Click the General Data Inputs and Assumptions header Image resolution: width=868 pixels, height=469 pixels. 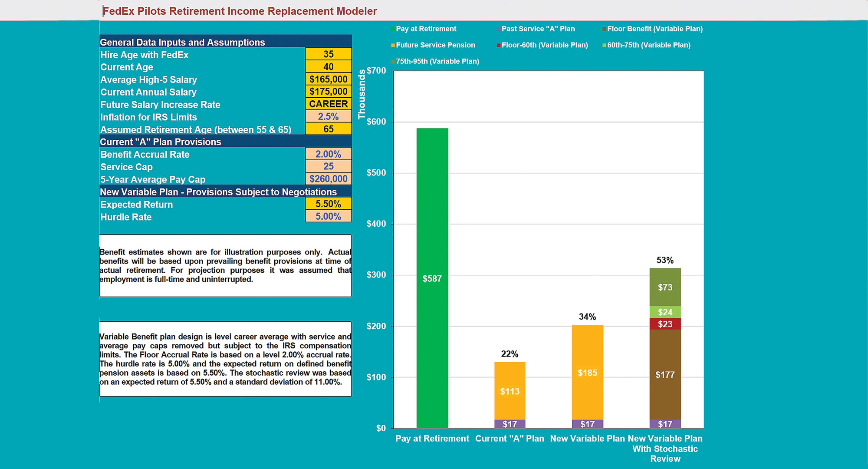[226, 41]
